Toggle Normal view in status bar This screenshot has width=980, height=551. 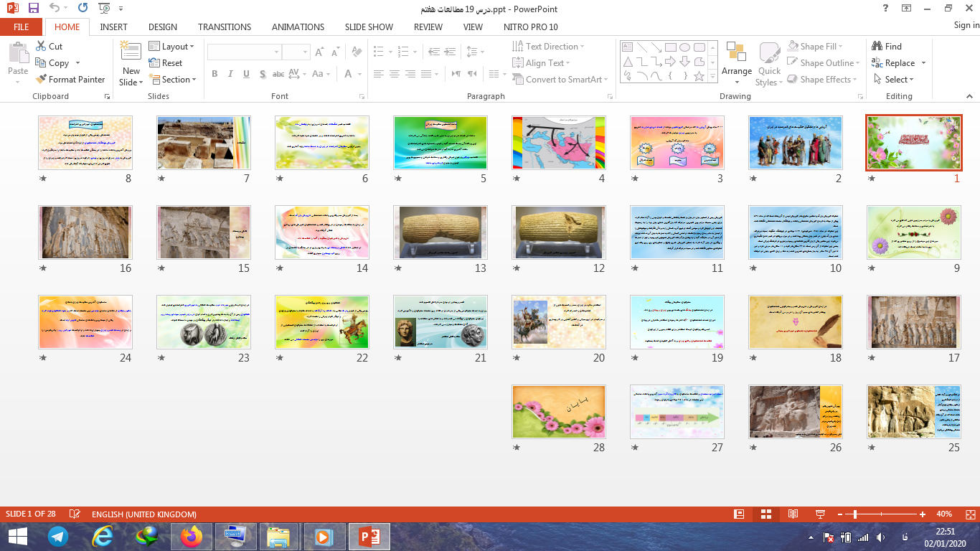click(x=739, y=514)
